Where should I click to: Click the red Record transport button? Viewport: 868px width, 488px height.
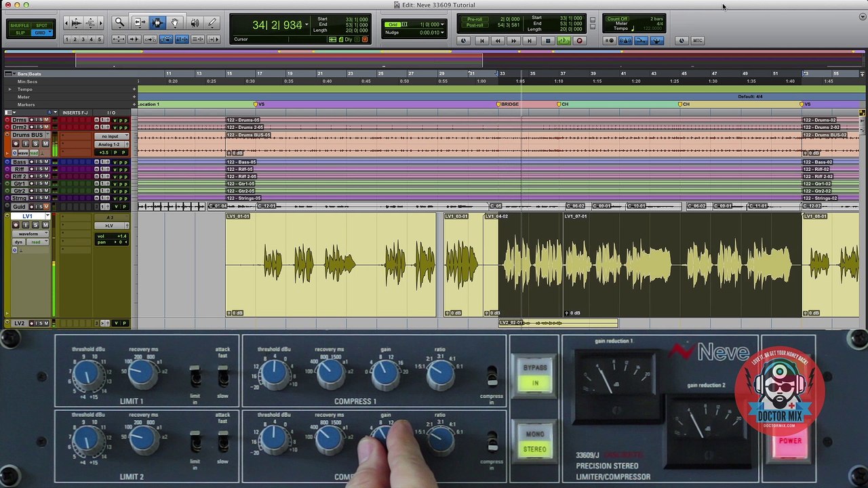[579, 41]
